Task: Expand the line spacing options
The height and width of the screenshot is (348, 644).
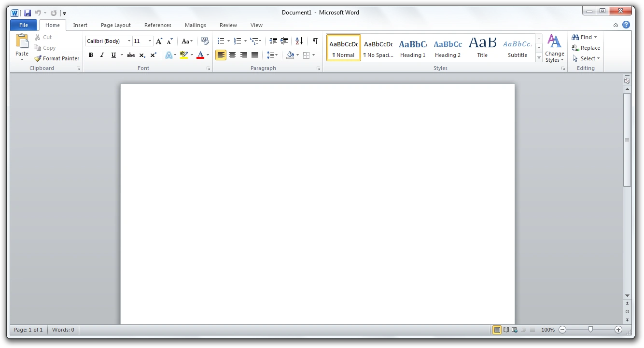Action: click(276, 55)
